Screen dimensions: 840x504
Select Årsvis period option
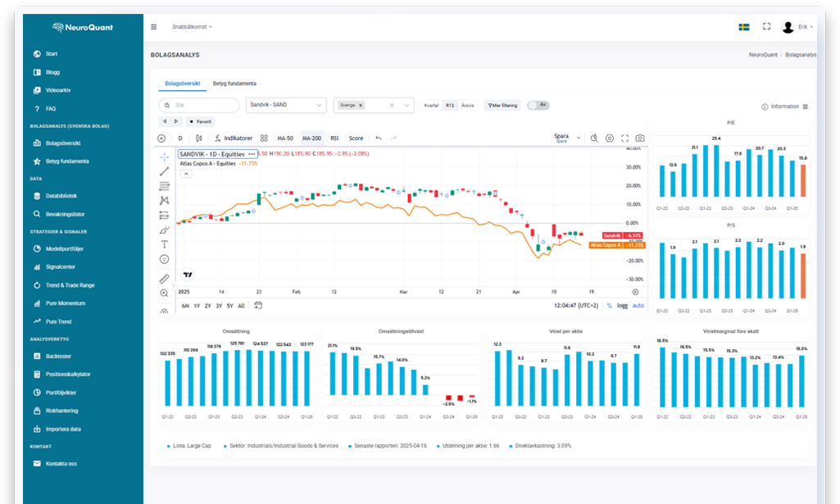[x=468, y=106]
